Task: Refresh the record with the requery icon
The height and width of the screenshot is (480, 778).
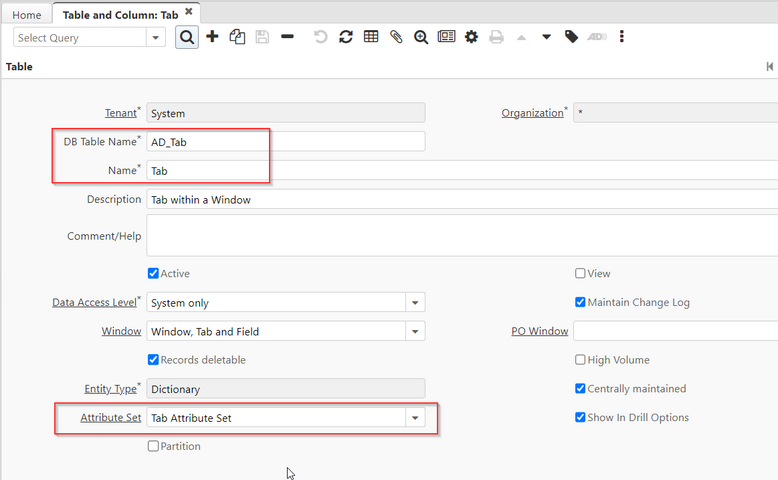Action: (x=346, y=37)
